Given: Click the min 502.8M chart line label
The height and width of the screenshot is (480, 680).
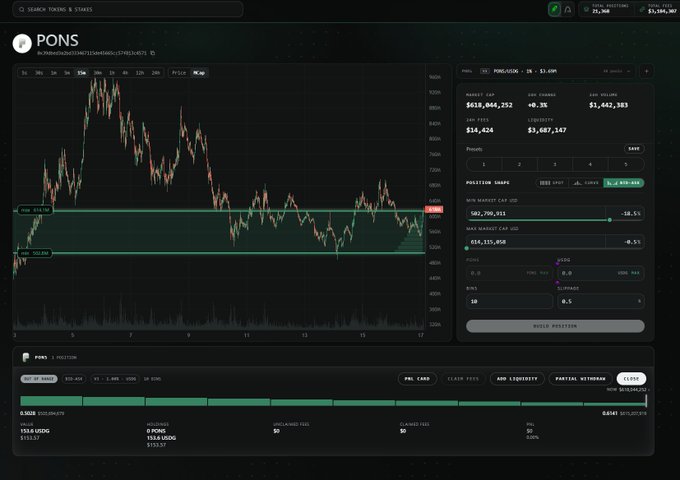Looking at the screenshot, I should point(35,253).
